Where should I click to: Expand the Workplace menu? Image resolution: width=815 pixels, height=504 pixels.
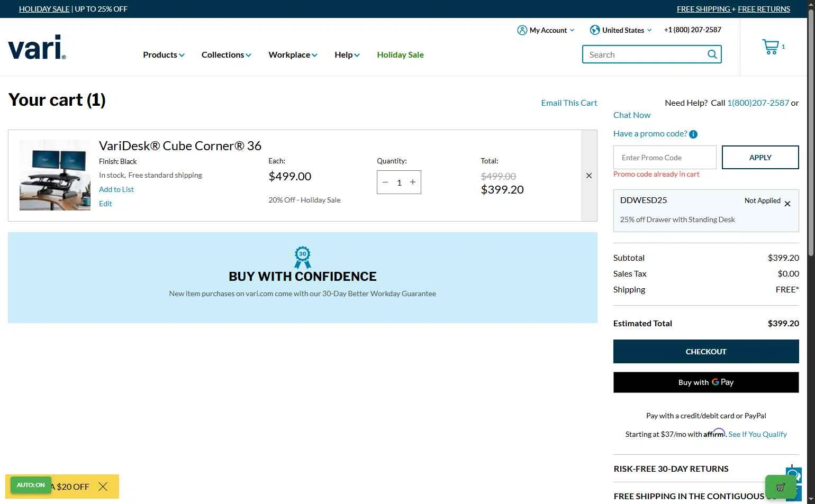pos(293,54)
